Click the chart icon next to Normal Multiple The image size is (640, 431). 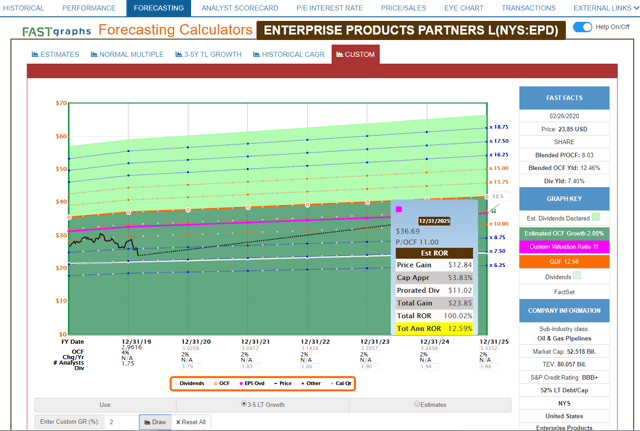click(x=94, y=54)
